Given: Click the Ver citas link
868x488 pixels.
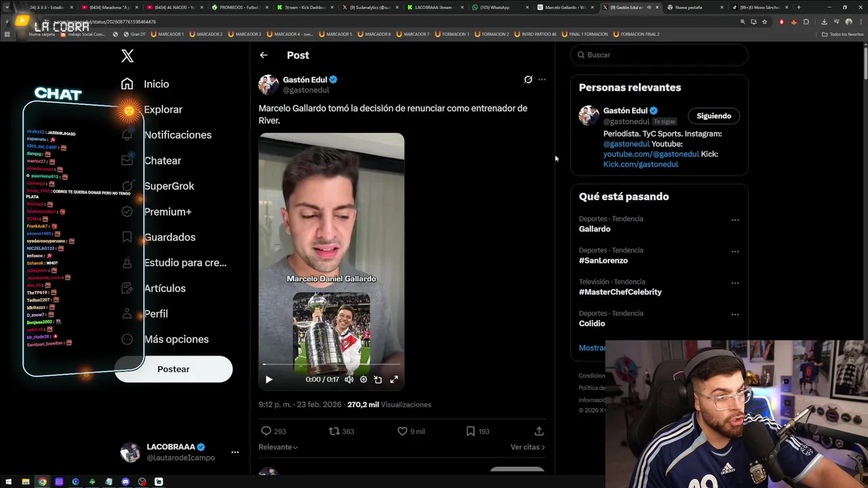Looking at the screenshot, I should 528,447.
